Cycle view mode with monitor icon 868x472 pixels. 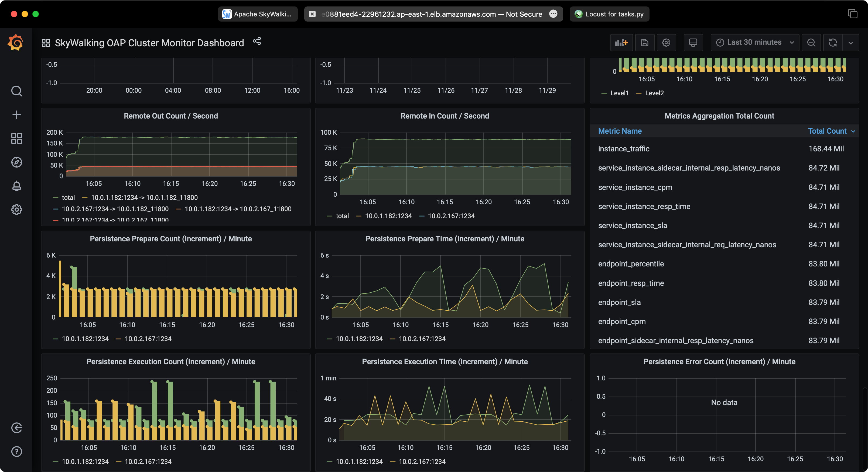[693, 43]
